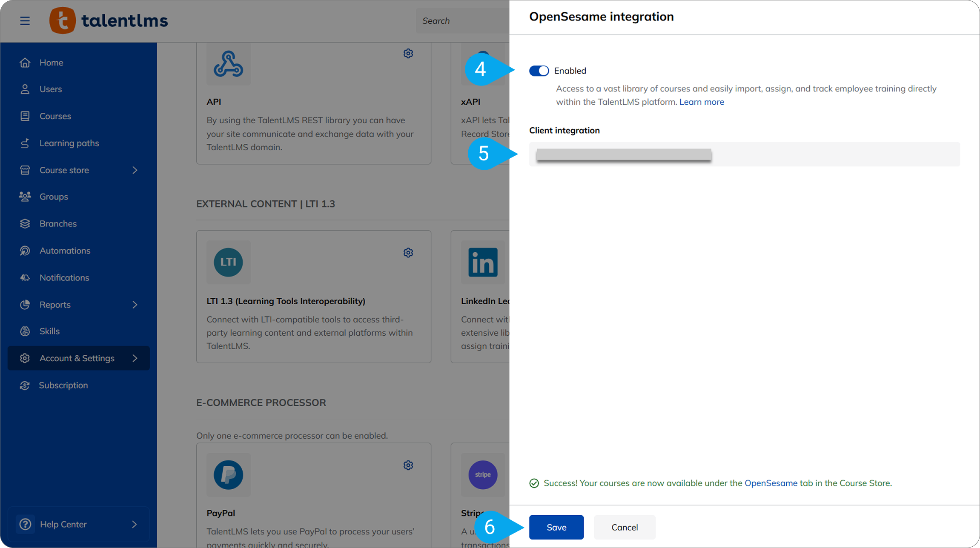Image resolution: width=980 pixels, height=548 pixels.
Task: Follow the Learn more link
Action: [x=701, y=102]
